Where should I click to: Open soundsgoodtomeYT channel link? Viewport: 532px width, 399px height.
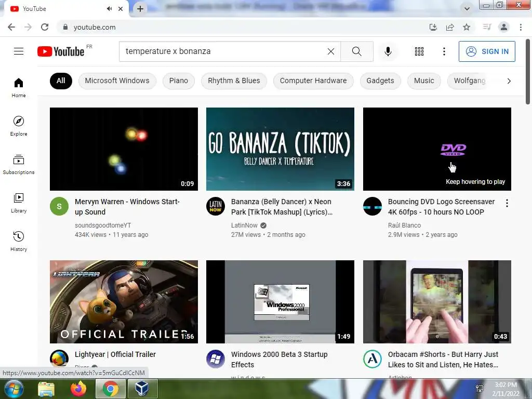coord(103,225)
